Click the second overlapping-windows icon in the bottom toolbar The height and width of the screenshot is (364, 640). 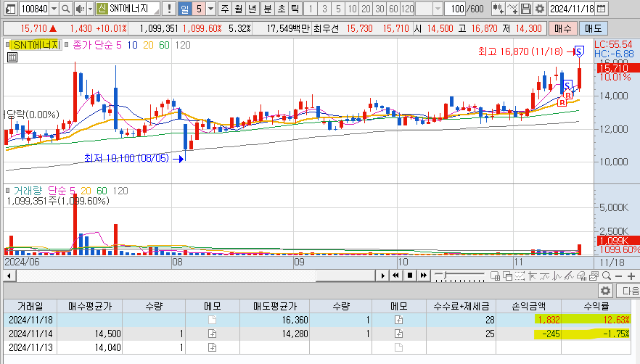[507, 276]
